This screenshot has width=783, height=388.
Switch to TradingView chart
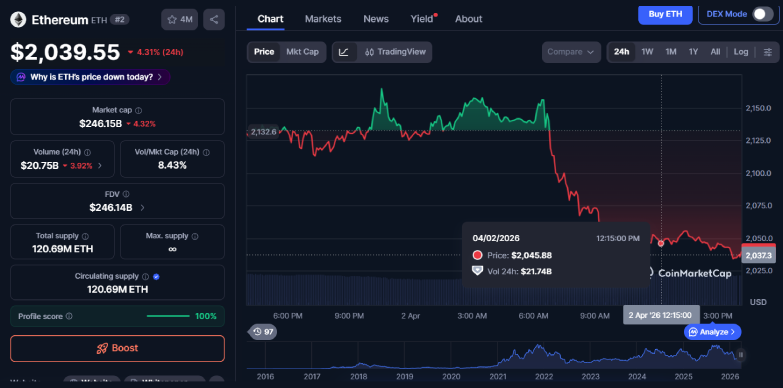click(395, 52)
